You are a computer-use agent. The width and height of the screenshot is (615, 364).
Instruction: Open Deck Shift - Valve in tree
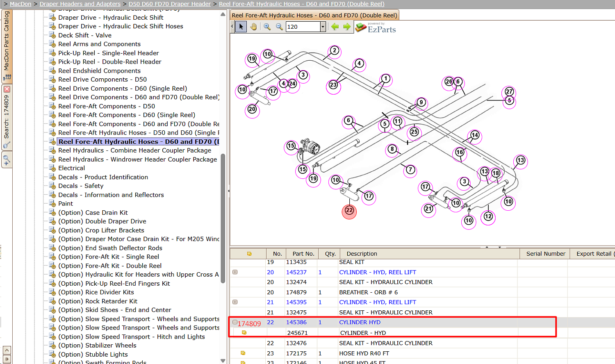click(85, 35)
